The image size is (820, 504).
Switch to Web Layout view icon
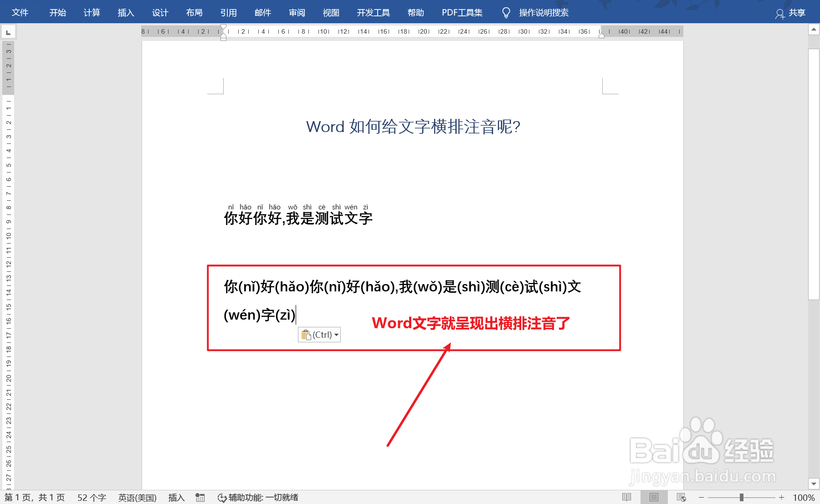[682, 497]
